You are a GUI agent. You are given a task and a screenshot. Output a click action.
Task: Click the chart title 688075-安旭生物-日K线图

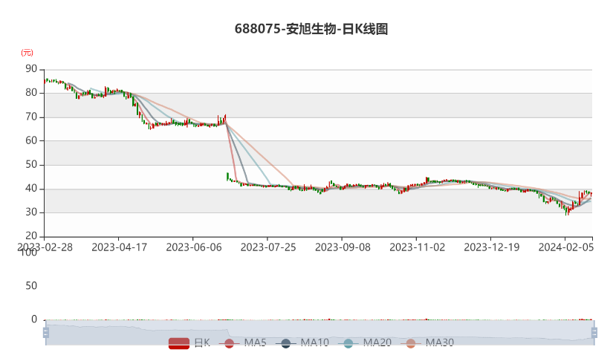click(311, 29)
